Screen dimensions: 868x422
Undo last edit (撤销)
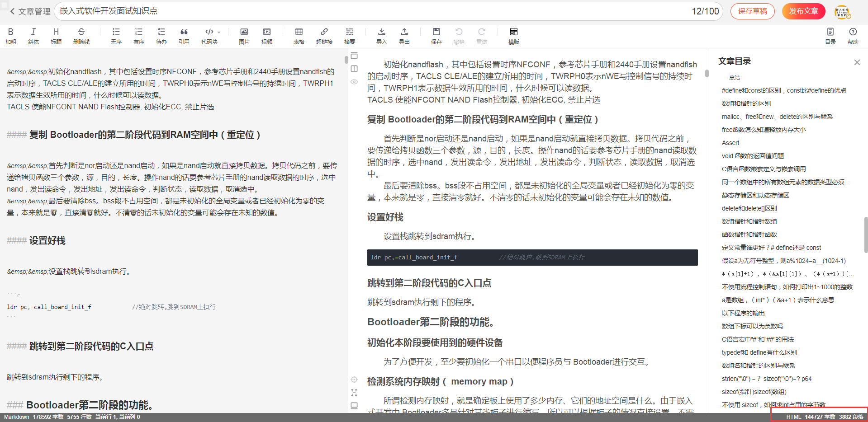[459, 36]
